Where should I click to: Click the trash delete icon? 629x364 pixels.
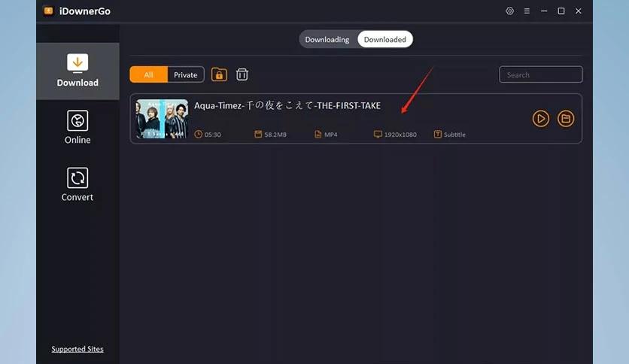(242, 74)
